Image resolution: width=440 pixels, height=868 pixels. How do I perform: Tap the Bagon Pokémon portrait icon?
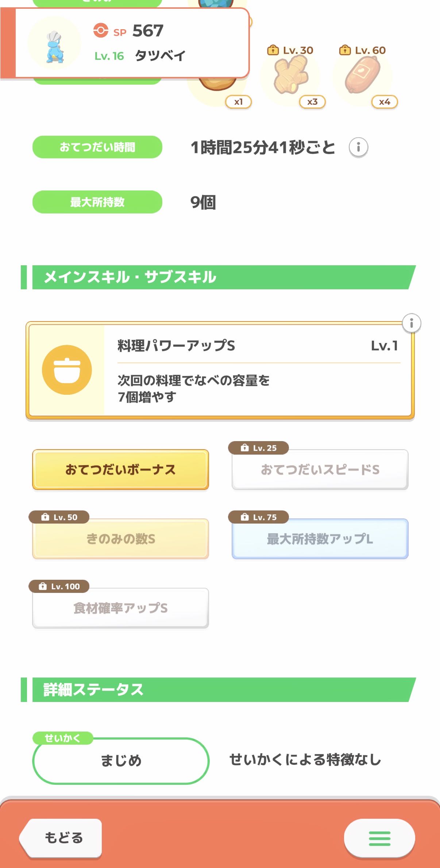[55, 45]
